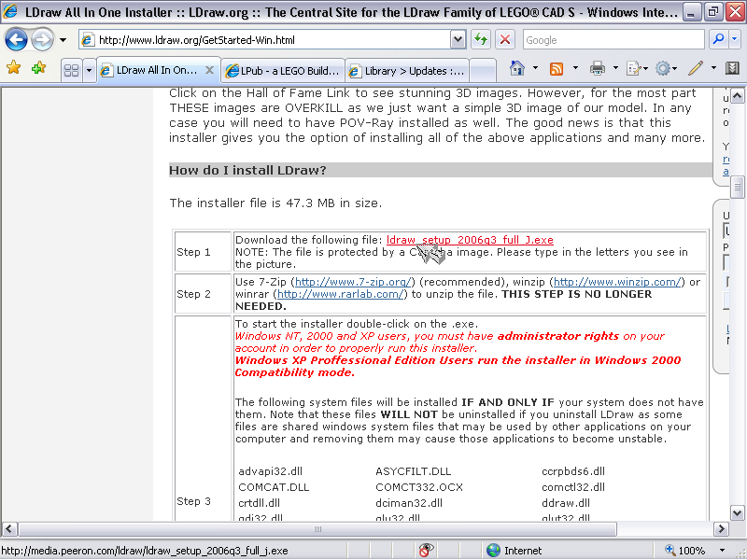The width and height of the screenshot is (747, 560).
Task: Click the Home page icon
Action: pyautogui.click(x=517, y=68)
